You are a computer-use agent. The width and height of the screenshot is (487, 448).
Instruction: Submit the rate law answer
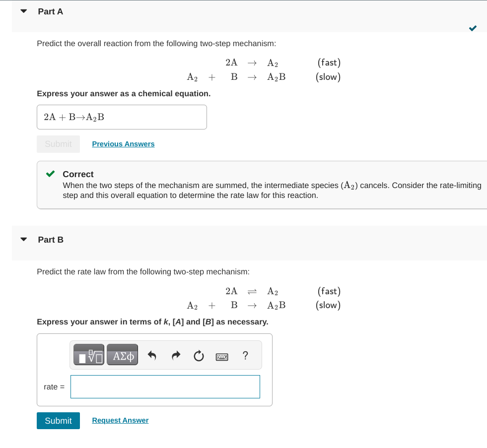[x=58, y=420]
